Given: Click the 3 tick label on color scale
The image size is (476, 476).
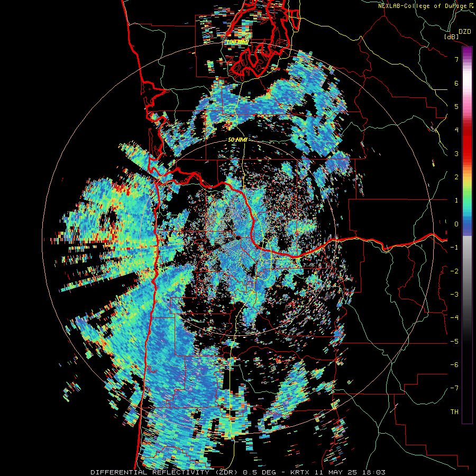Looking at the screenshot, I should [456, 153].
